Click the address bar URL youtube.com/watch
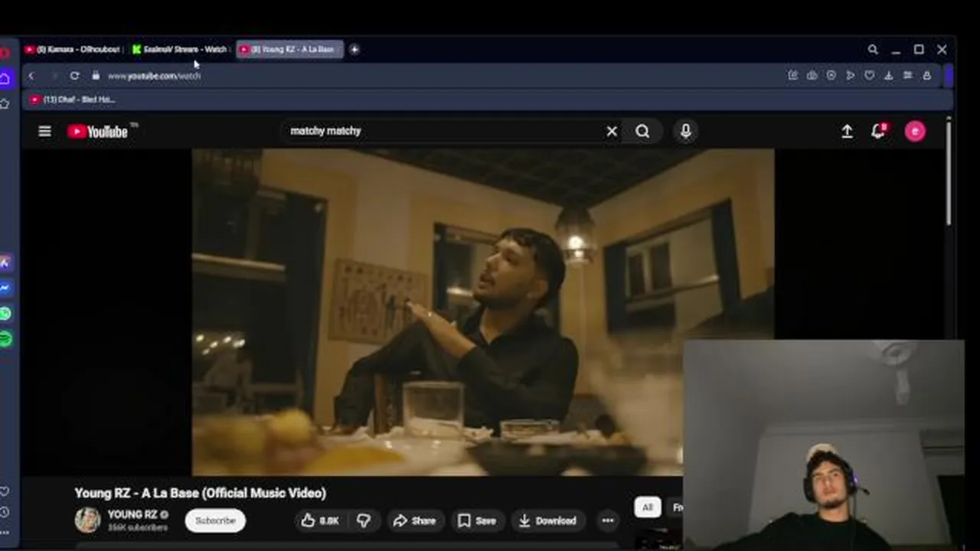980x551 pixels. tap(154, 76)
